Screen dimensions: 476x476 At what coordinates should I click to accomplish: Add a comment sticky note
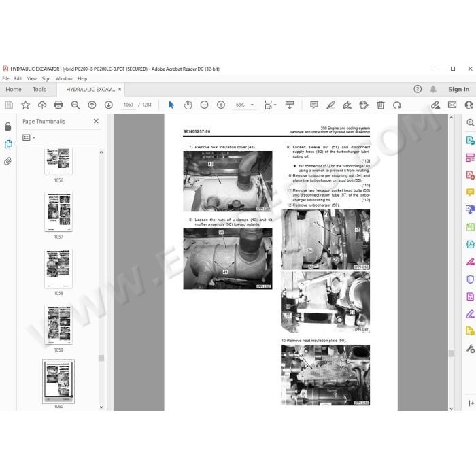click(x=314, y=105)
